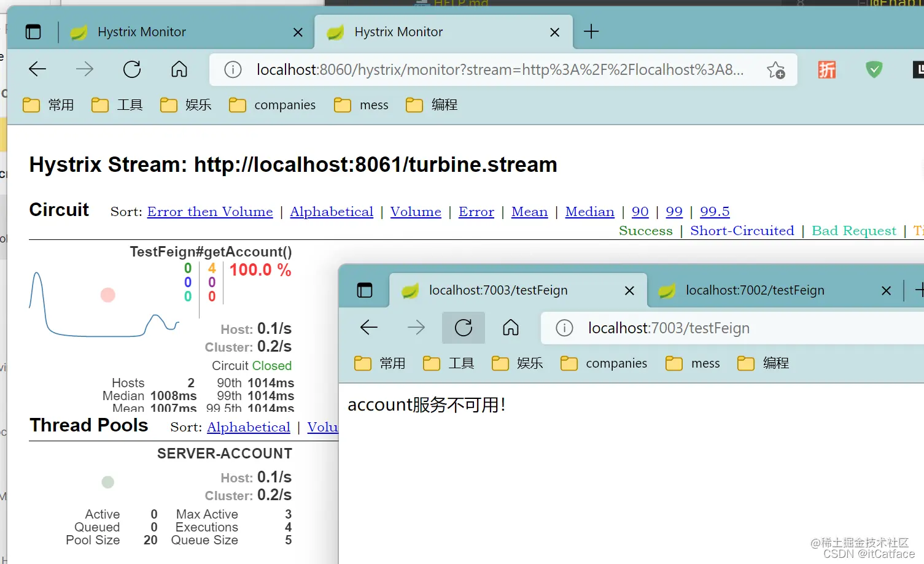Click the Circuit Closed status text
The height and width of the screenshot is (564, 924).
point(252,366)
